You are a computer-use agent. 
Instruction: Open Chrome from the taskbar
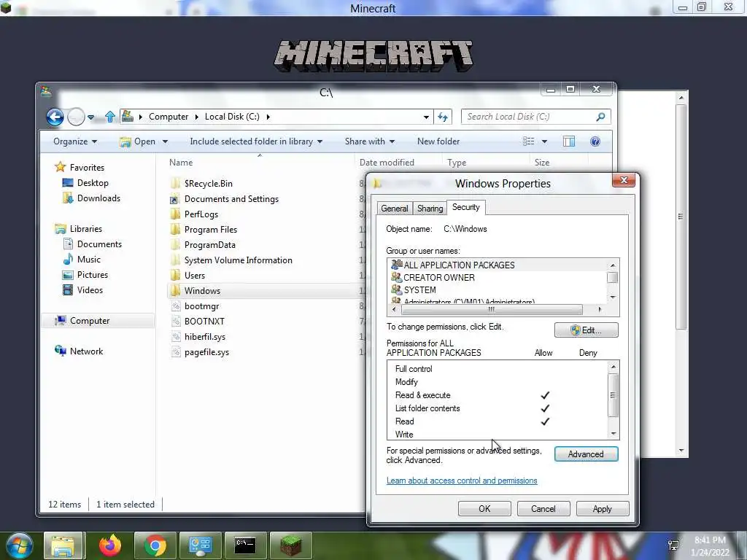coord(155,545)
